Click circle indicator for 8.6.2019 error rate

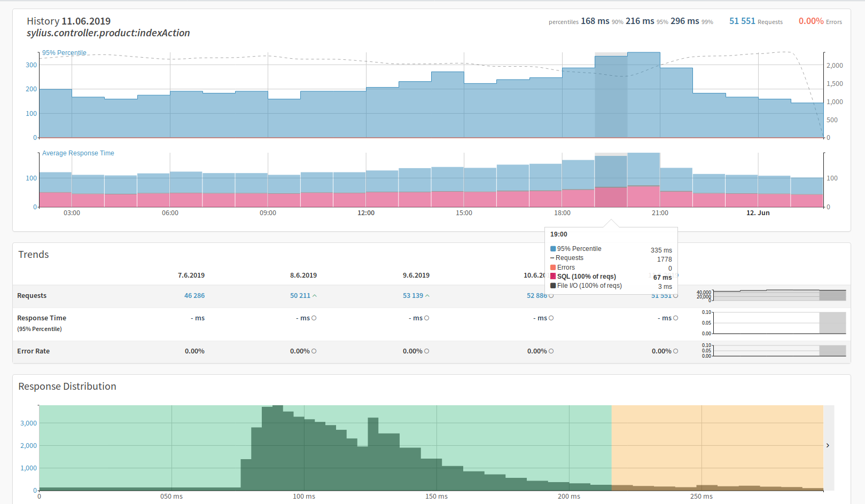(314, 351)
